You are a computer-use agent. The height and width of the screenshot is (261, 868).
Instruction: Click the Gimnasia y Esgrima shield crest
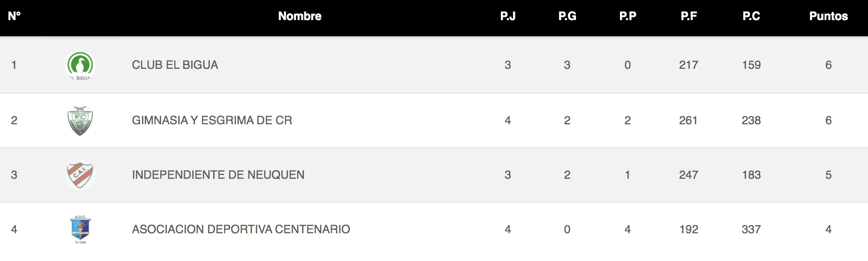coord(80,120)
